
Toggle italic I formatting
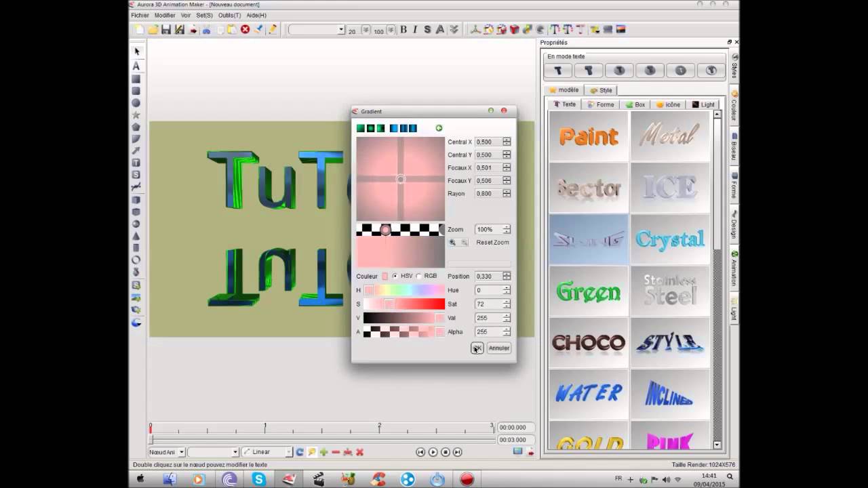coord(415,30)
